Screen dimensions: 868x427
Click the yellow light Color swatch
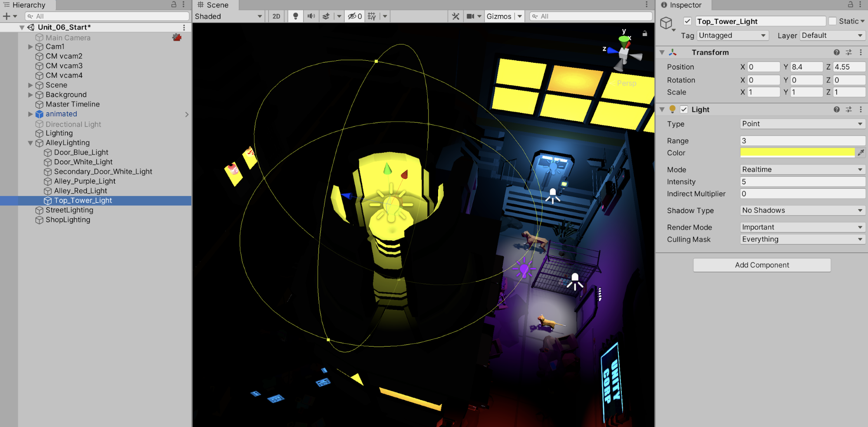coord(797,152)
